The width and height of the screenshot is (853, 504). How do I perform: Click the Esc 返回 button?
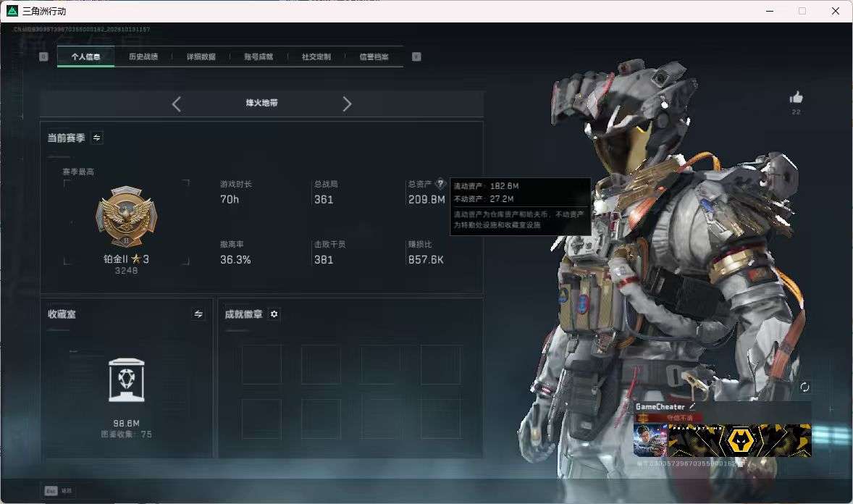[x=58, y=490]
